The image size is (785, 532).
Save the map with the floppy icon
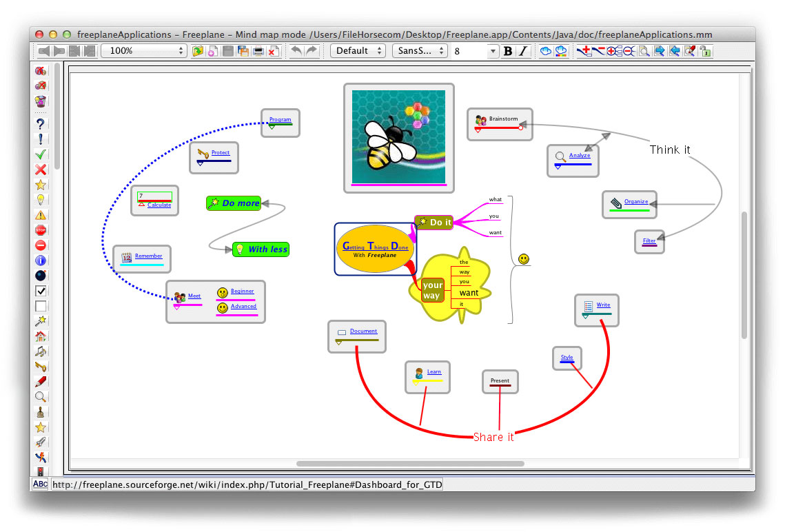pos(228,51)
